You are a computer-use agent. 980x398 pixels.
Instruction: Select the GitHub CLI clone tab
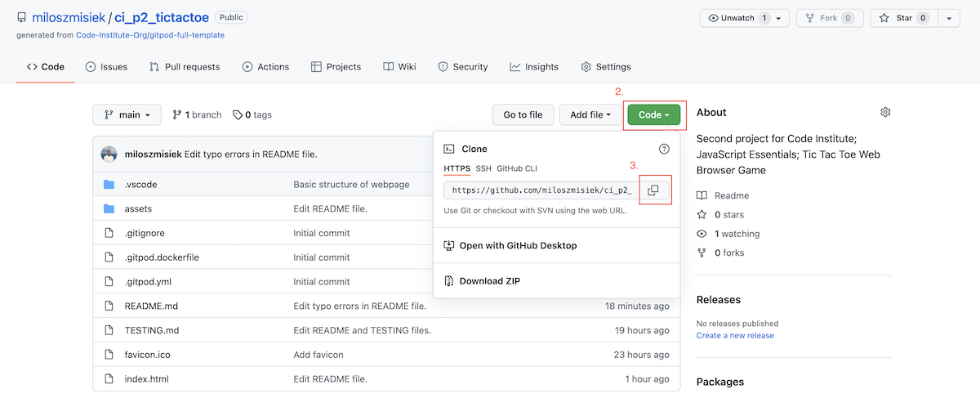[x=517, y=168]
